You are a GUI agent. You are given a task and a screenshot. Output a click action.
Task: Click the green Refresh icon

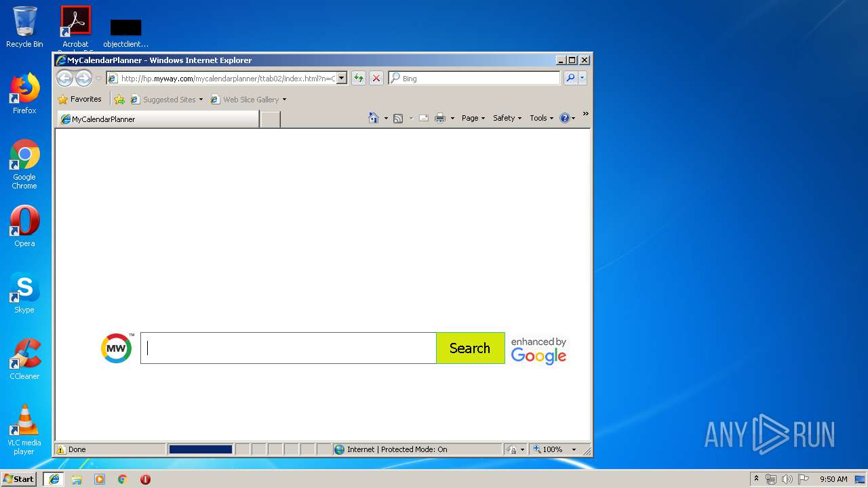[359, 79]
